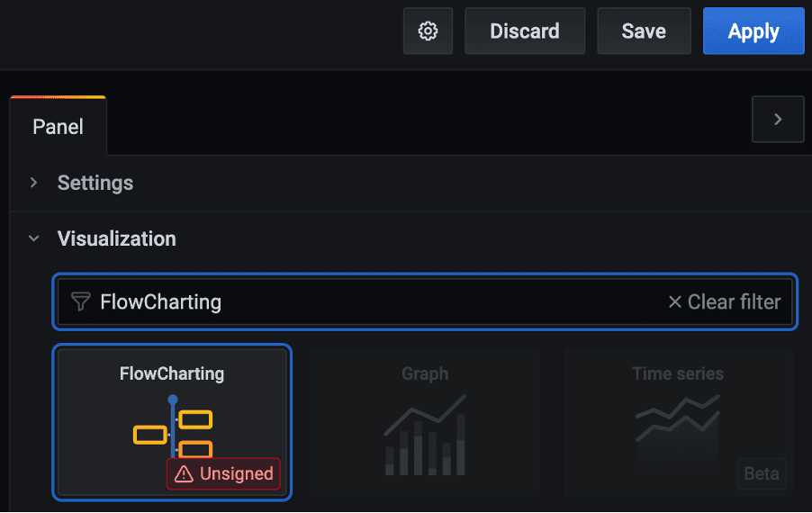Switch to the Panel tab
This screenshot has height=513, width=812.
click(59, 127)
